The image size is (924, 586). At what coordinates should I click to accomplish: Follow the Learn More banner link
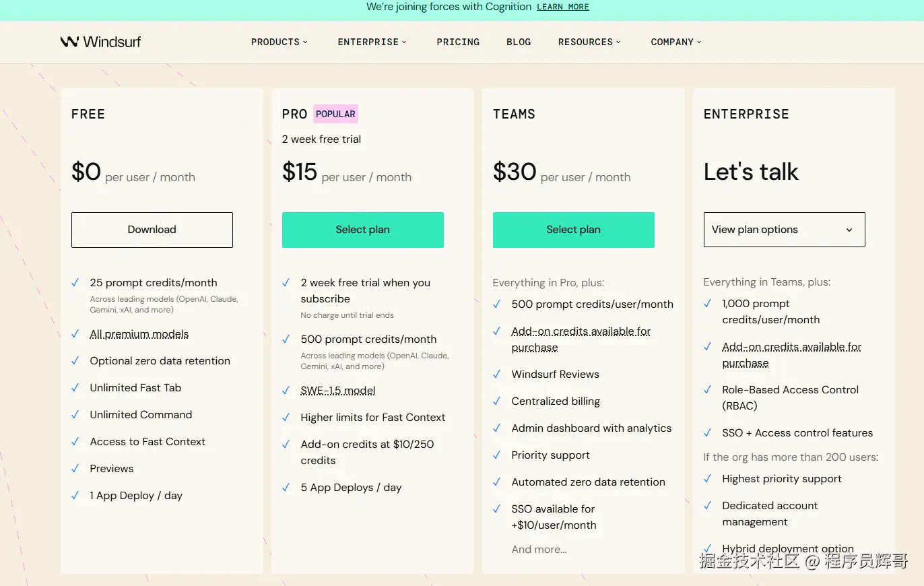pos(563,7)
